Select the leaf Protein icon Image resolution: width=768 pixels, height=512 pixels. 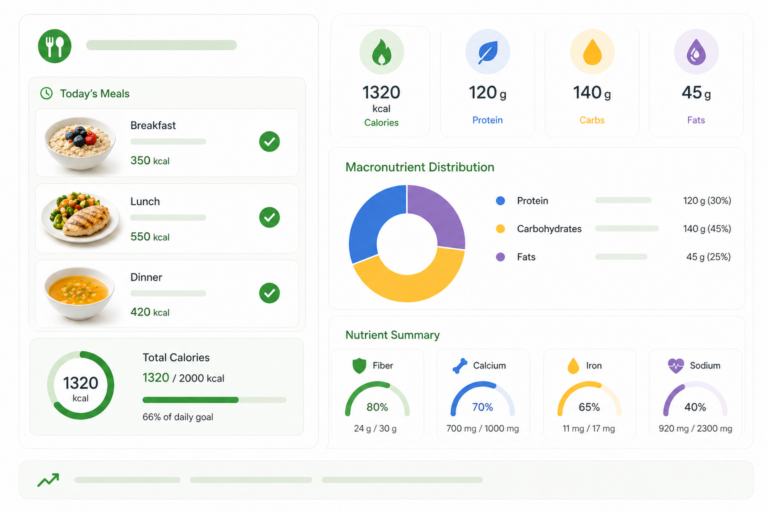tap(487, 52)
